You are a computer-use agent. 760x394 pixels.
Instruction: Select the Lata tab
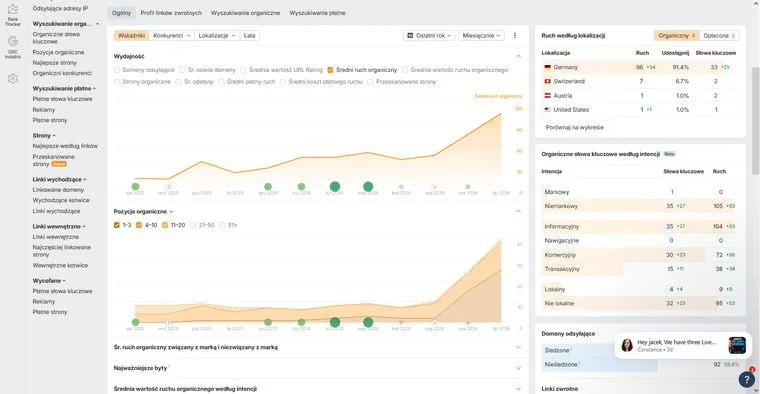[249, 35]
